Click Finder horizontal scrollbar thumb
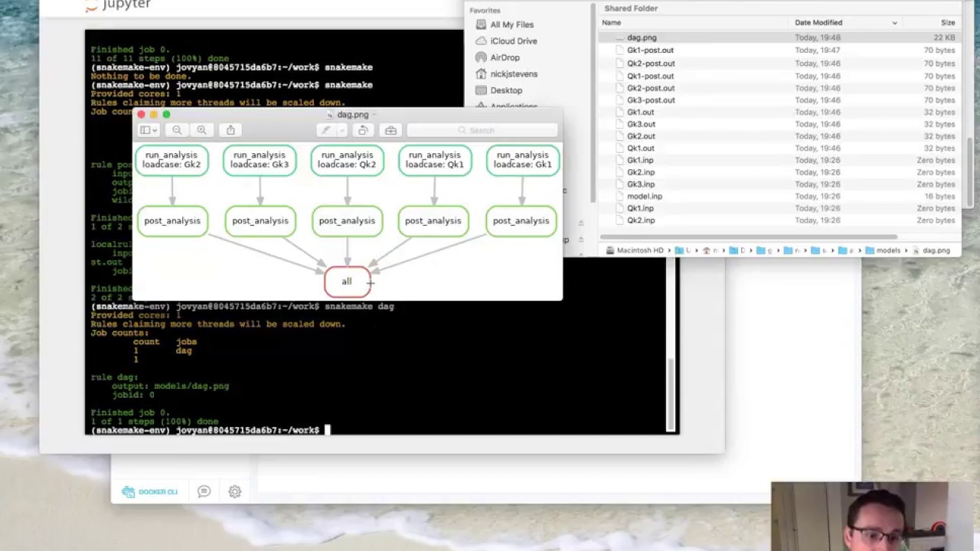 (x=748, y=237)
